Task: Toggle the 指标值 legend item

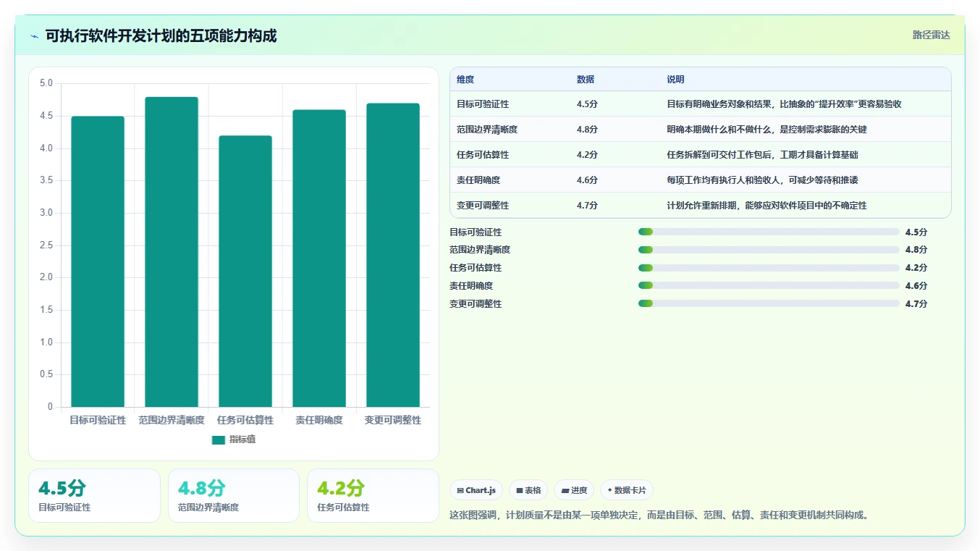Action: point(233,439)
